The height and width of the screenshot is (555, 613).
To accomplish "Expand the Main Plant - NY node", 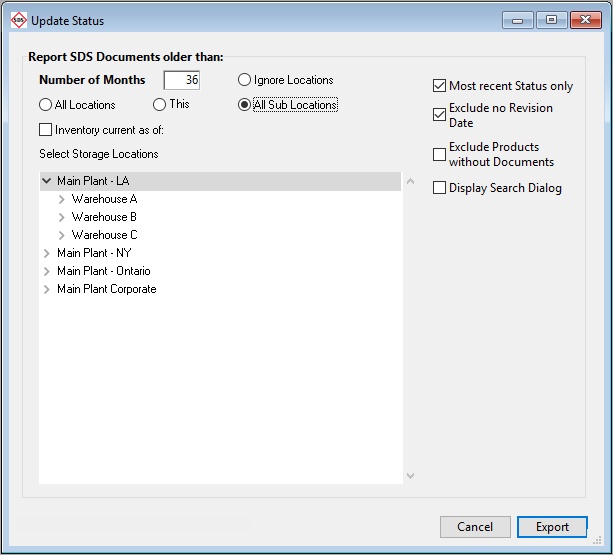I will click(47, 254).
